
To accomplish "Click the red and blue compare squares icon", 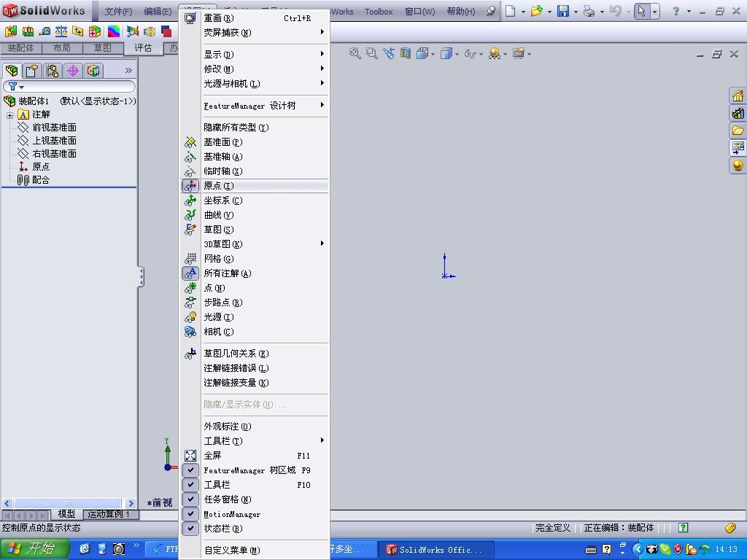I will [x=166, y=31].
